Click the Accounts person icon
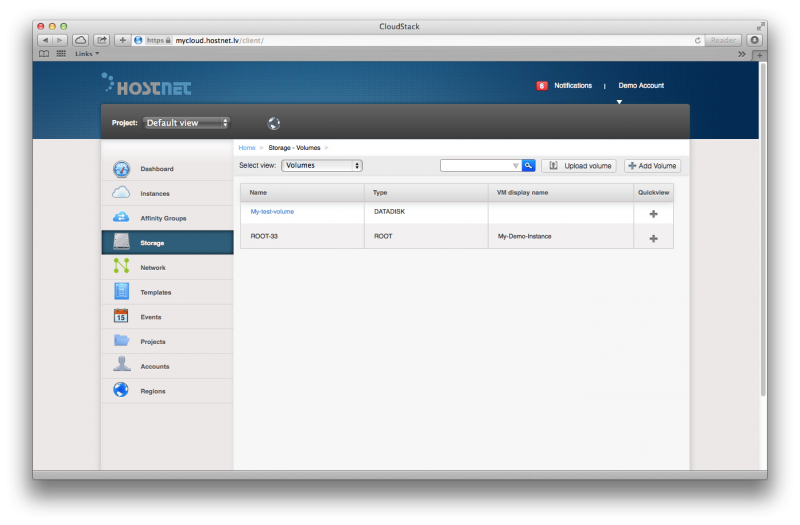 (x=121, y=364)
